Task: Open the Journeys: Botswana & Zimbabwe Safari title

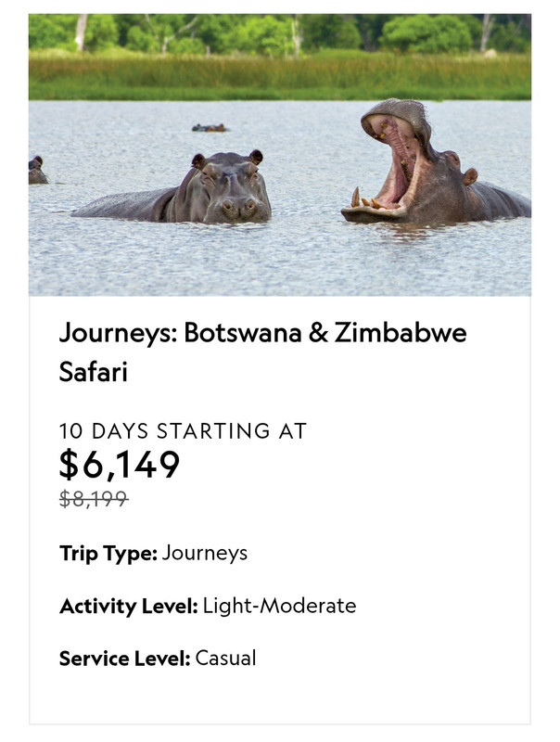Action: pos(262,352)
